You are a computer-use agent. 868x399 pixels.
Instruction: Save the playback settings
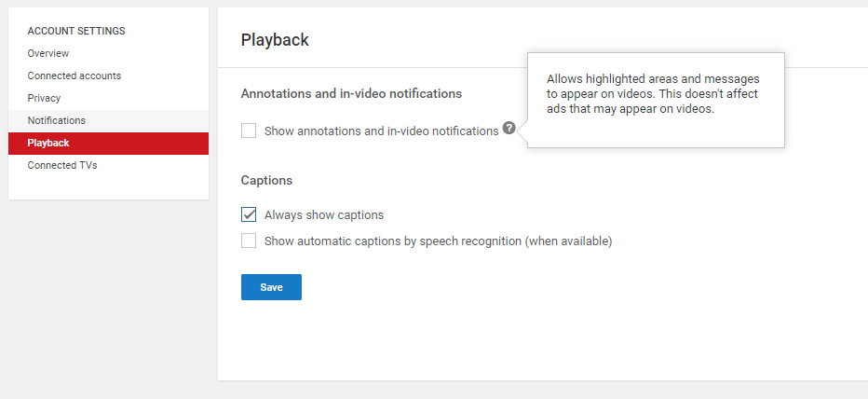pos(271,287)
